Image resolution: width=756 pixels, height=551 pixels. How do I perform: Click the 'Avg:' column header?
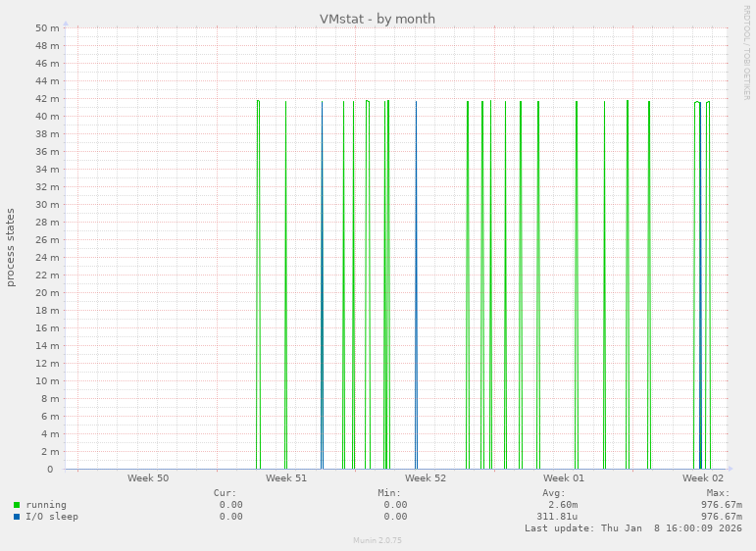coord(554,493)
